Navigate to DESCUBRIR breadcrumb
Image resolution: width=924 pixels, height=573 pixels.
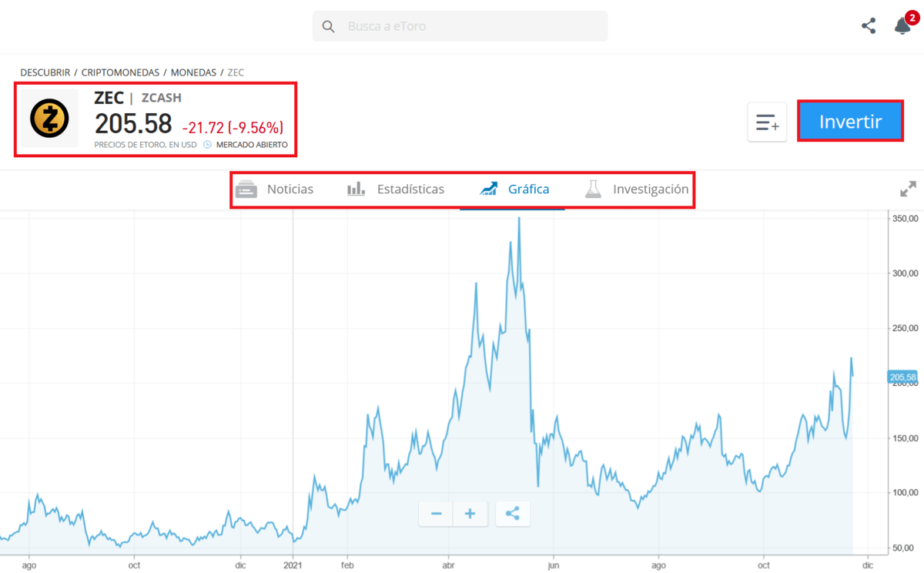(45, 72)
